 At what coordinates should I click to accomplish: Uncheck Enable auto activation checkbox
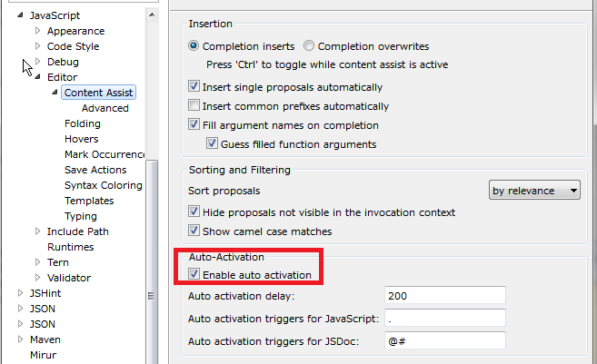tap(194, 274)
